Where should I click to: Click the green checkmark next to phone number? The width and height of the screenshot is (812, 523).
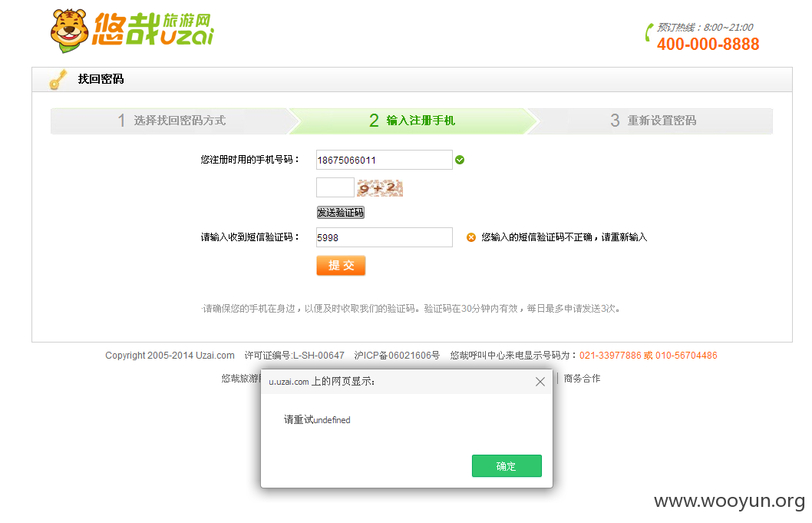pos(460,160)
